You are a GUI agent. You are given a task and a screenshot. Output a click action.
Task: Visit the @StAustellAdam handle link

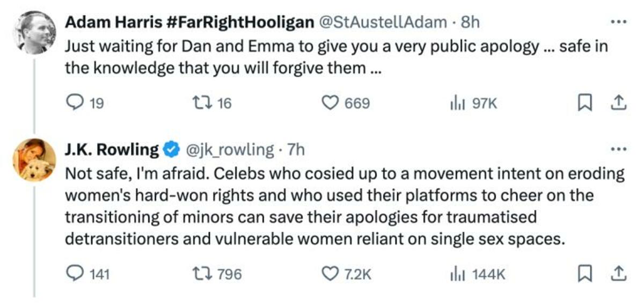pyautogui.click(x=383, y=23)
